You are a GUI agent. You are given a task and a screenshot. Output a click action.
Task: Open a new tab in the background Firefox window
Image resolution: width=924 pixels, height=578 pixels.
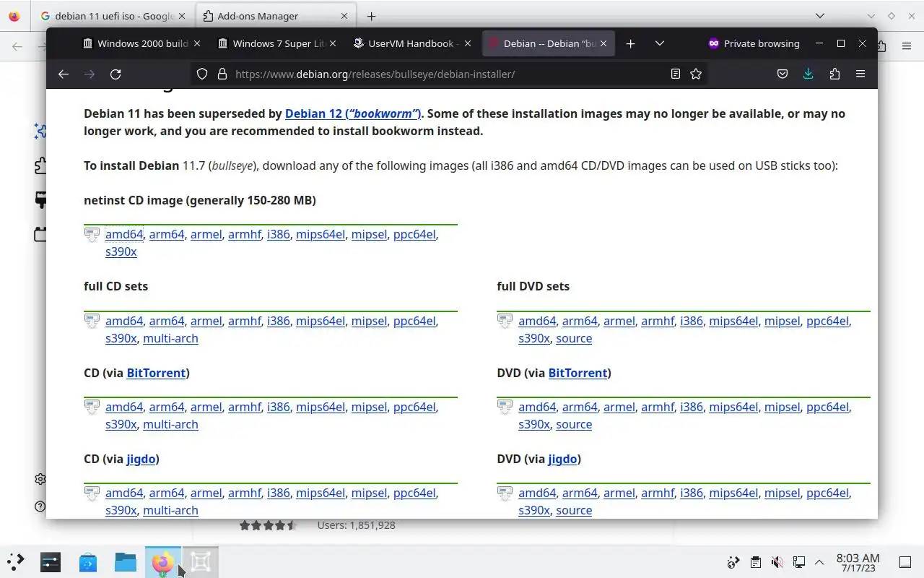pos(371,16)
